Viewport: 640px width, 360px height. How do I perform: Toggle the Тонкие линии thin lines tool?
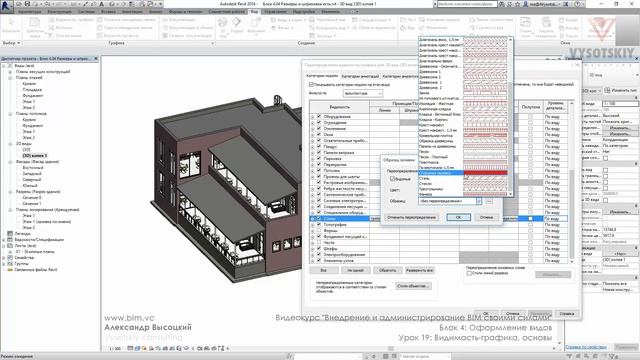(x=65, y=36)
